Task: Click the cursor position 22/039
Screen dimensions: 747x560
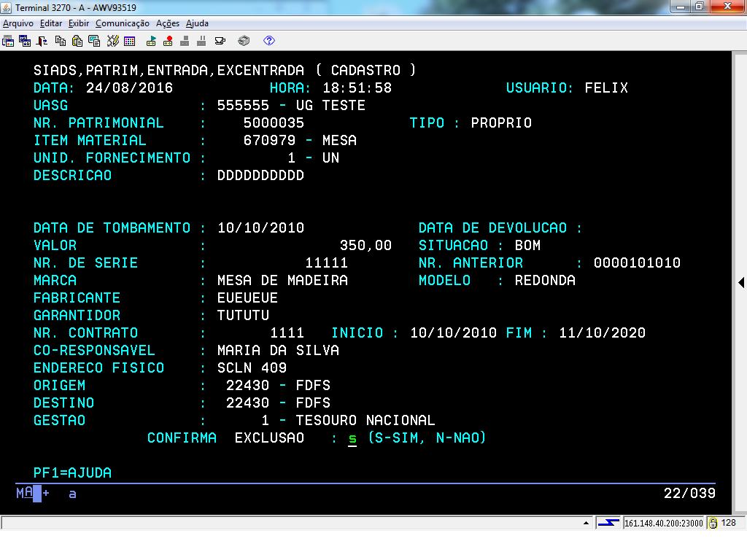Action: click(689, 494)
